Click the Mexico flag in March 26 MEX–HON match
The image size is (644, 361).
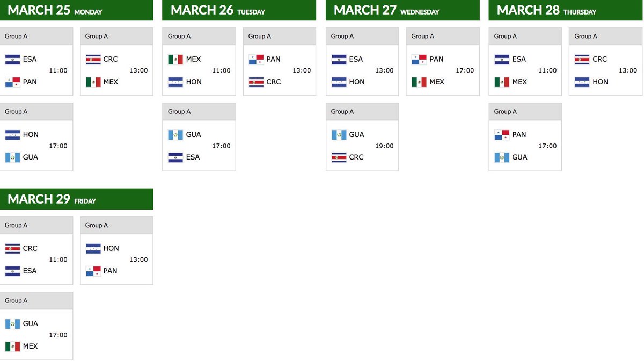(175, 59)
